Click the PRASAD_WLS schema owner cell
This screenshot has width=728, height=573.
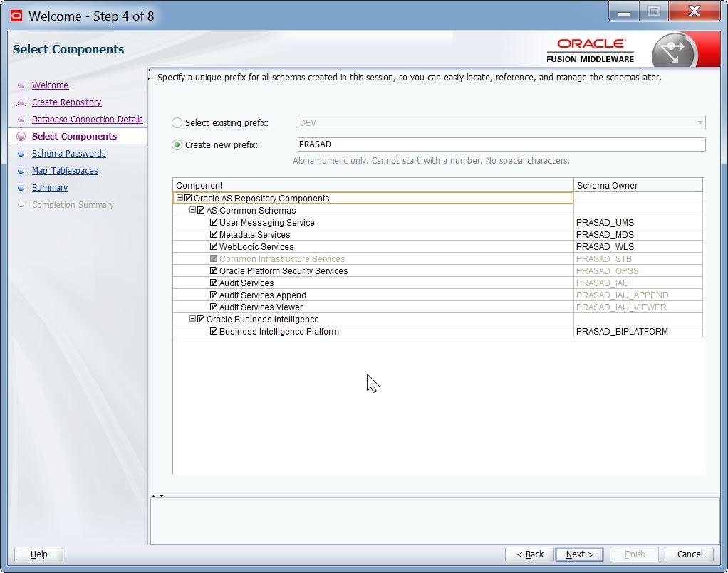tap(638, 247)
